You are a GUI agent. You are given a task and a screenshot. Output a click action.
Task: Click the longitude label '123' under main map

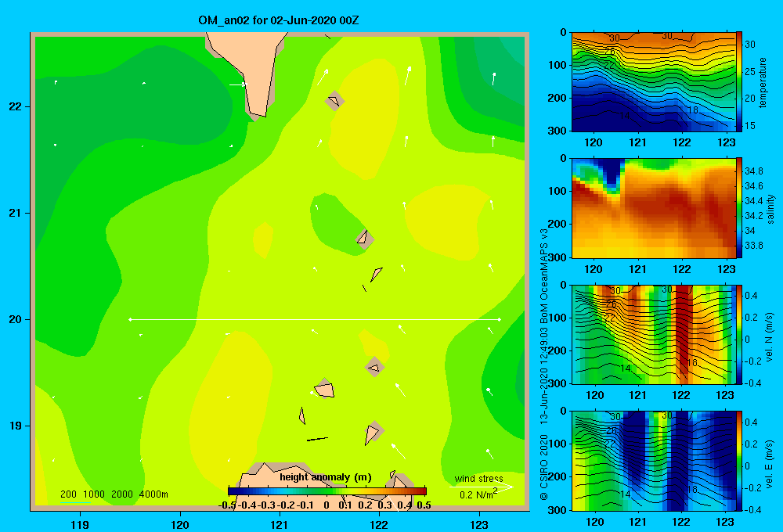pos(479,524)
